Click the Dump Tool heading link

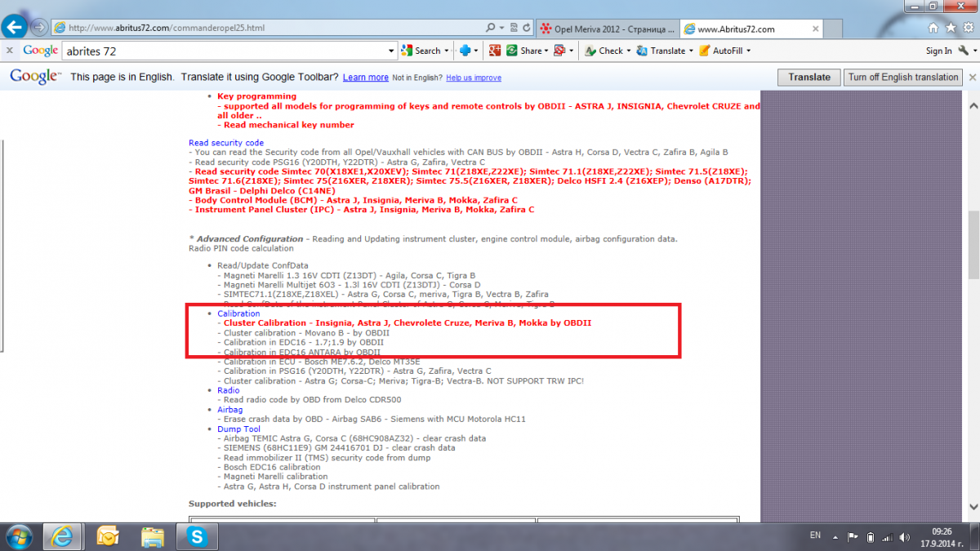tap(239, 429)
